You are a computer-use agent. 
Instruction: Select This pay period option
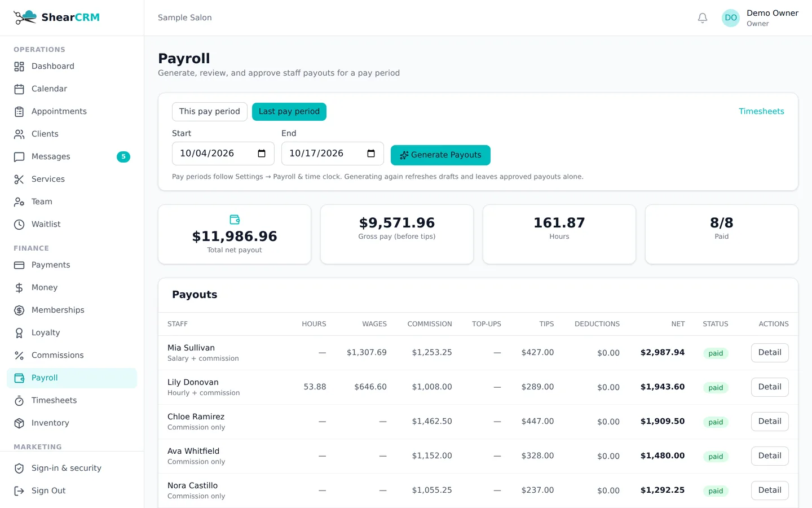pyautogui.click(x=210, y=112)
